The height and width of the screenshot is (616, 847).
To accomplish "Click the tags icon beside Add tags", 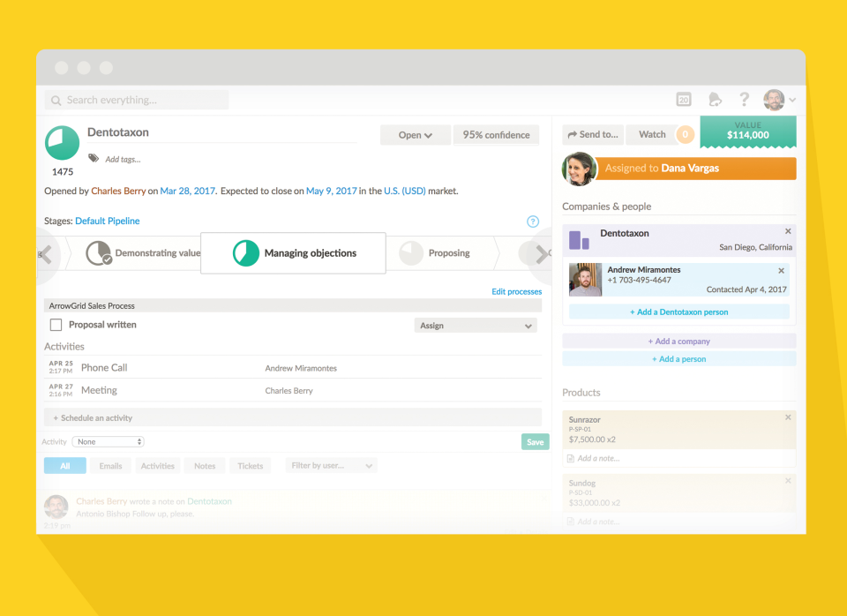I will pos(94,158).
